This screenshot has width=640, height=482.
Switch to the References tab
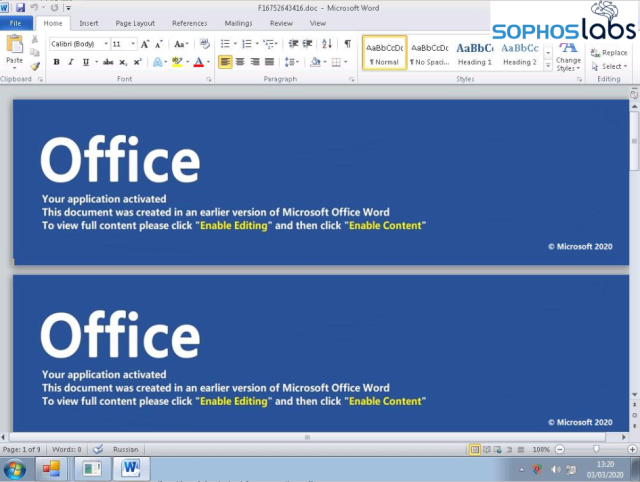tap(189, 23)
